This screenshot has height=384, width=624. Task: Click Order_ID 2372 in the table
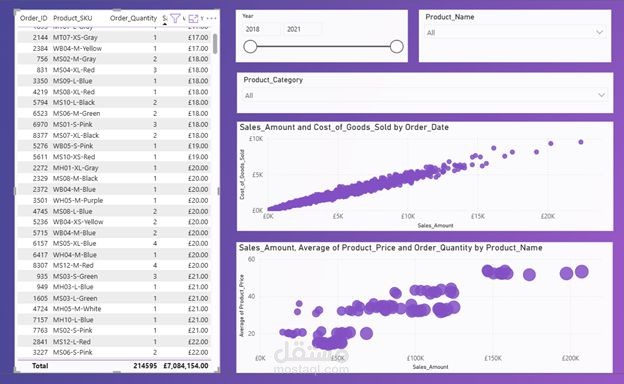(40, 189)
